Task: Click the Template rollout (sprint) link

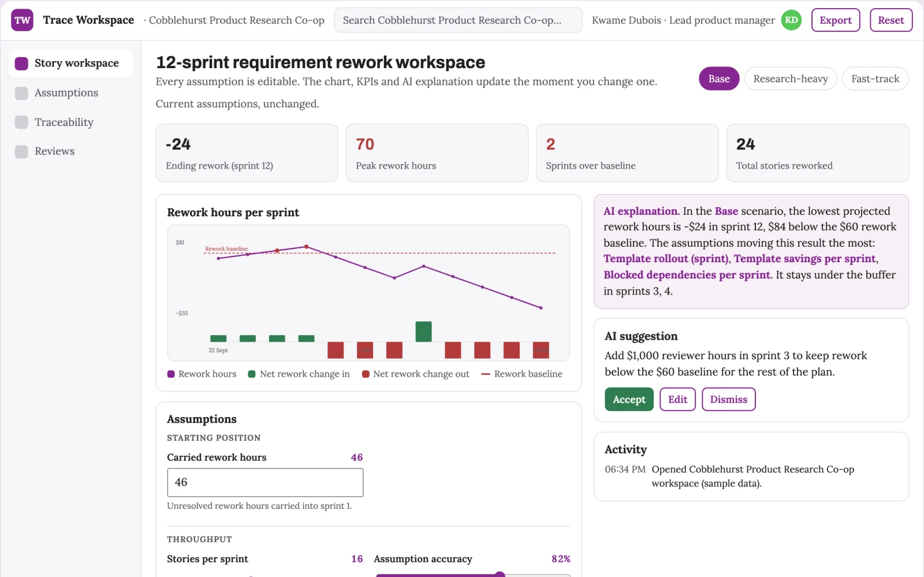Action: [x=666, y=259]
